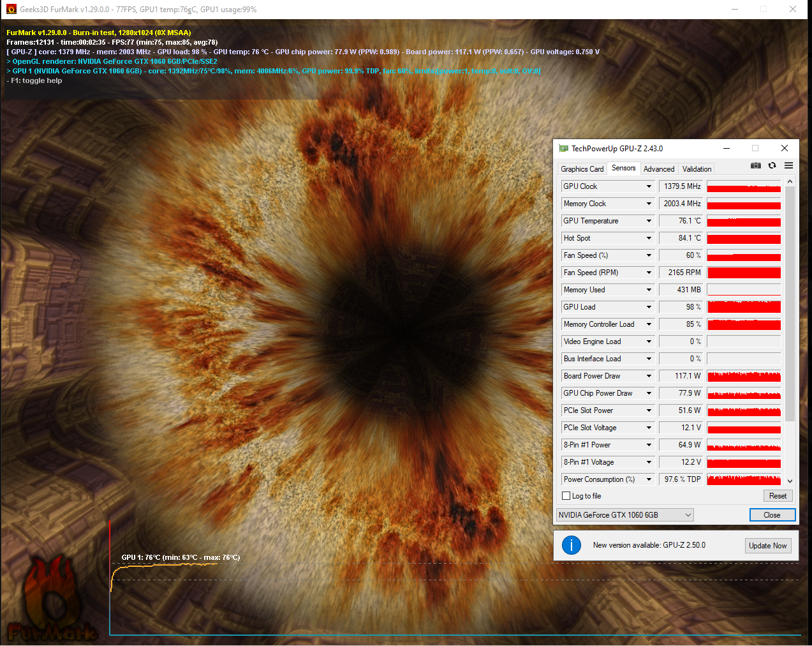The width and height of the screenshot is (812, 646).
Task: Open the GPU Temperature sensor dropdown
Action: coord(649,221)
